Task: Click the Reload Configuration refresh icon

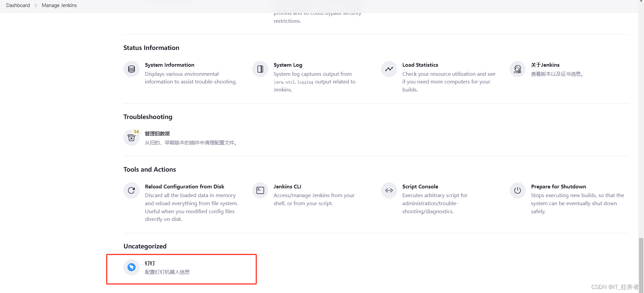Action: pos(131,190)
